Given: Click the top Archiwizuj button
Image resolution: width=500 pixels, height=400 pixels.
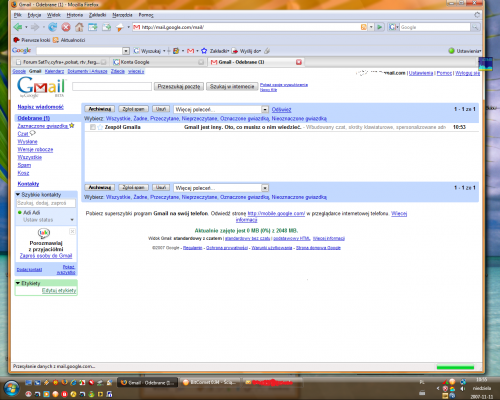Looking at the screenshot, I should pos(100,109).
